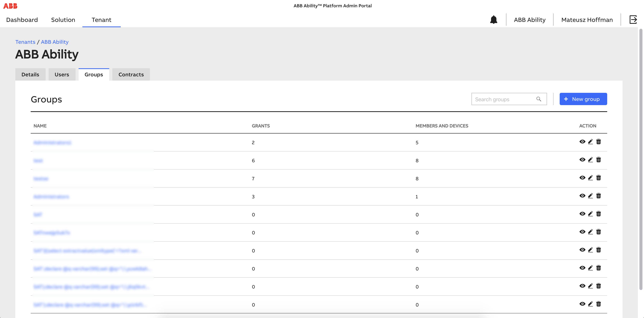Open group name link with 2 grants
Viewport: 644px width, 318px height.
[52, 143]
